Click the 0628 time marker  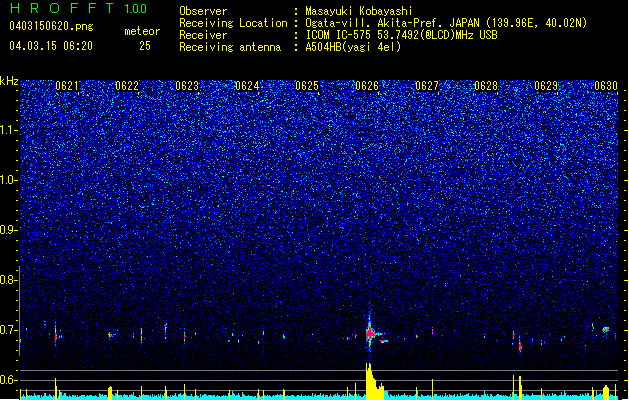(486, 86)
